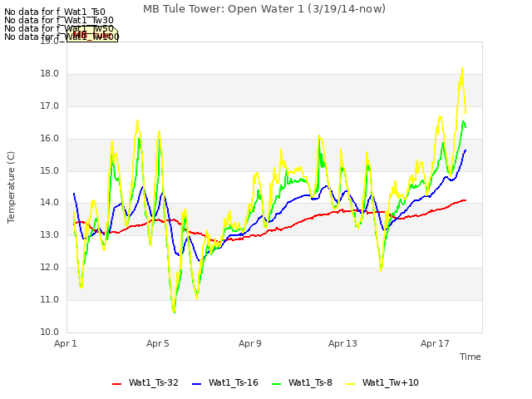Click the 18.0 y-axis tick label
The height and width of the screenshot is (399, 532).
[50, 74]
